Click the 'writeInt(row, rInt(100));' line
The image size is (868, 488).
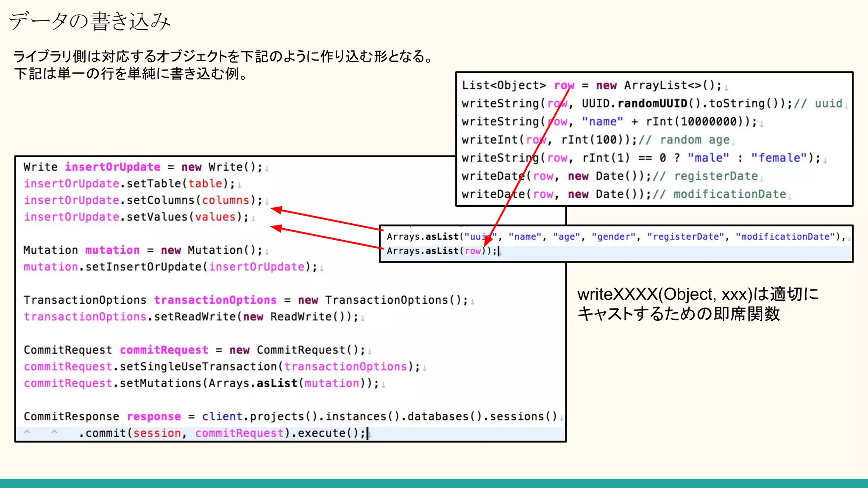595,140
